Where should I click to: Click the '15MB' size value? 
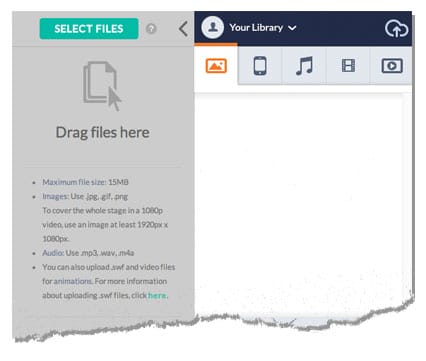118,182
